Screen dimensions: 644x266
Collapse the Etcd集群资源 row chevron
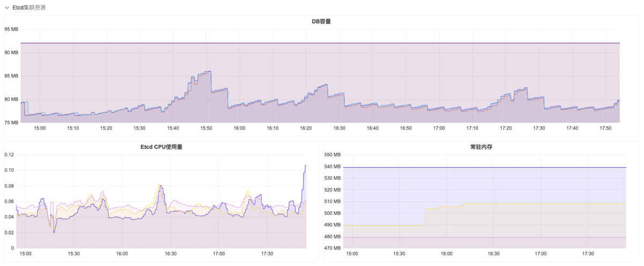click(7, 8)
